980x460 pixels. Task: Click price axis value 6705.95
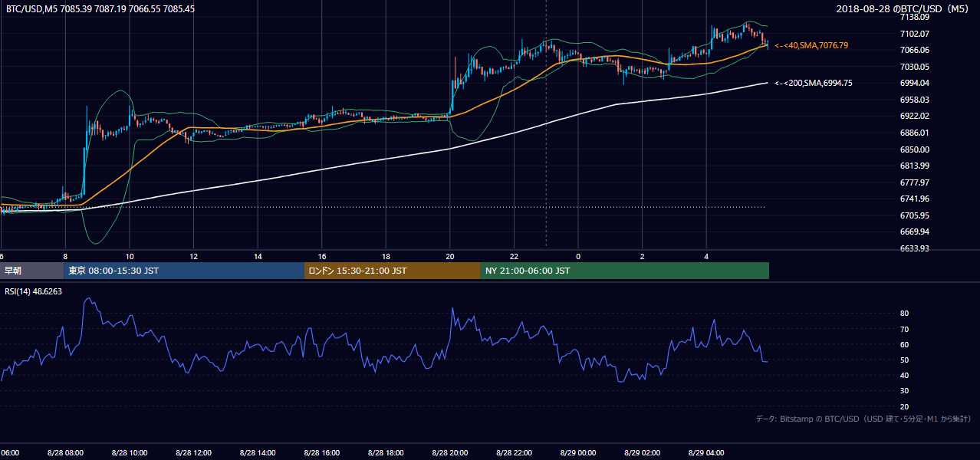(915, 215)
